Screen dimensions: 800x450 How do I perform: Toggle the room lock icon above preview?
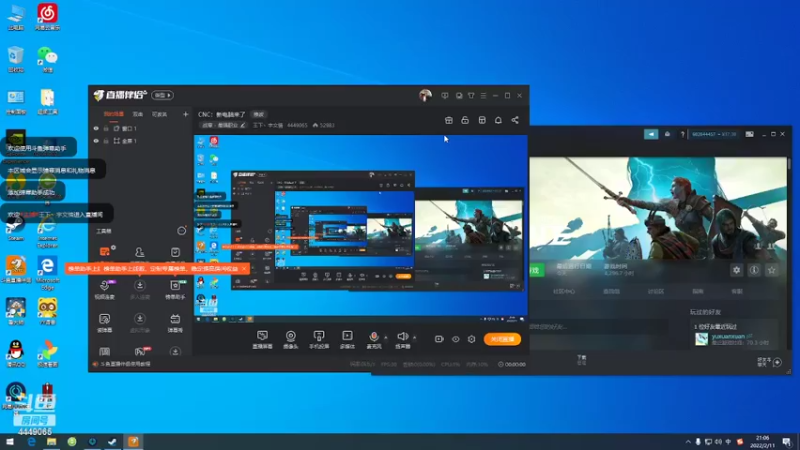[x=465, y=120]
